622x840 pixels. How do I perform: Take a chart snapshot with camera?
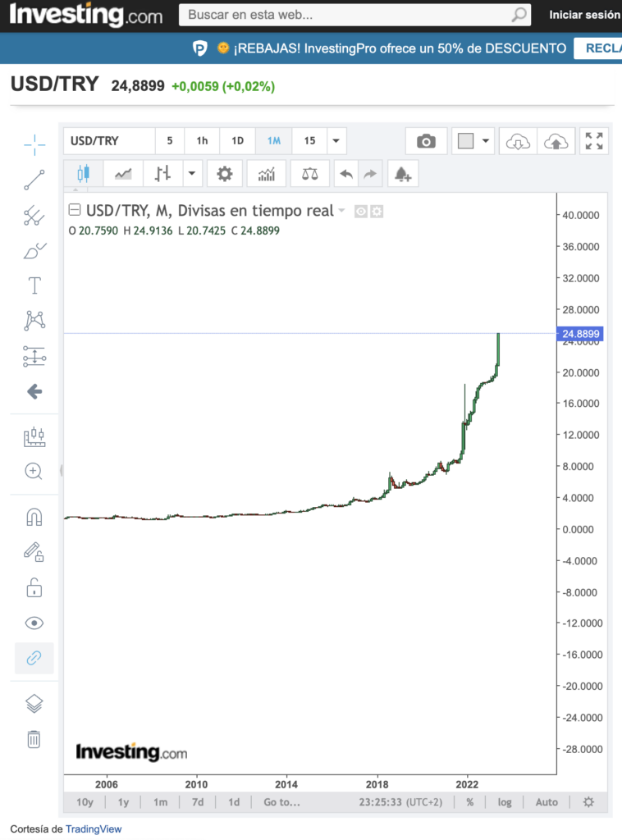(426, 141)
